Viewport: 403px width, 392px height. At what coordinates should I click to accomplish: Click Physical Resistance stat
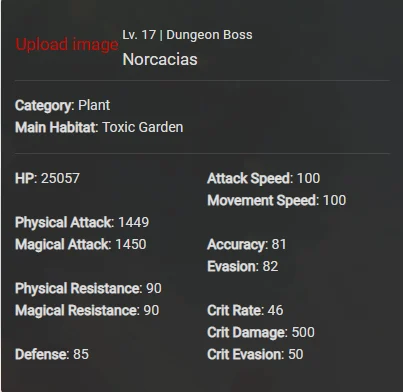(88, 288)
